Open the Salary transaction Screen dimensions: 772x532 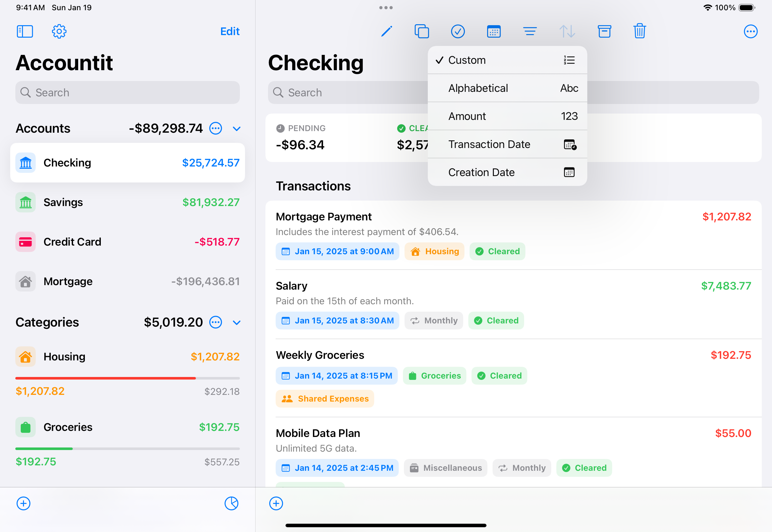pyautogui.click(x=514, y=304)
